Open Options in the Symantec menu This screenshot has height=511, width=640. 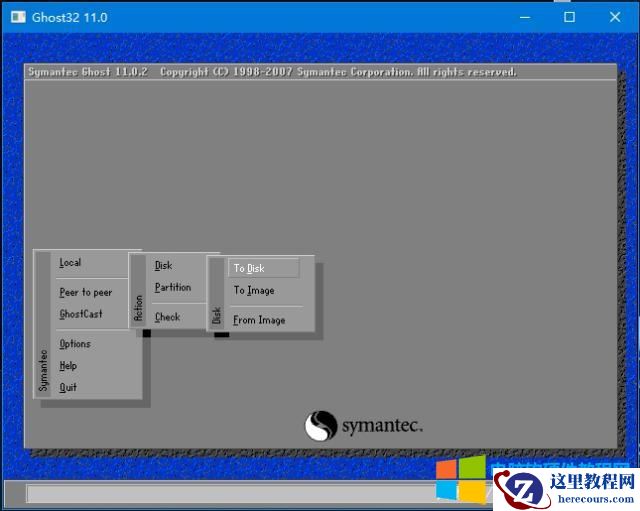pos(75,344)
